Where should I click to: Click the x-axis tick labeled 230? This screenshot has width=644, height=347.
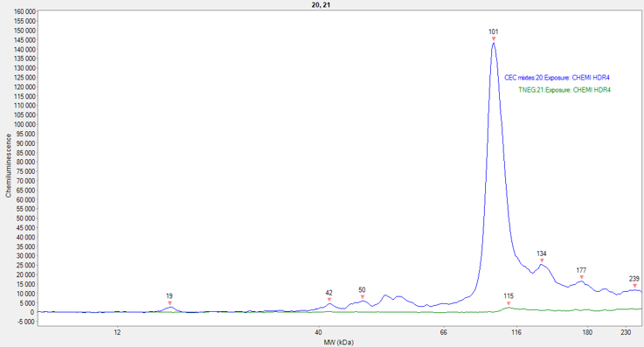[626, 332]
